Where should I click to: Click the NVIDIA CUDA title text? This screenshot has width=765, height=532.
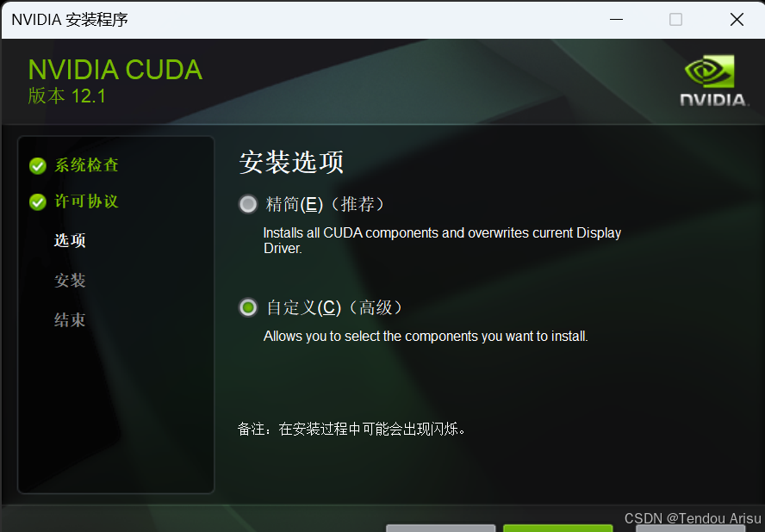click(115, 70)
